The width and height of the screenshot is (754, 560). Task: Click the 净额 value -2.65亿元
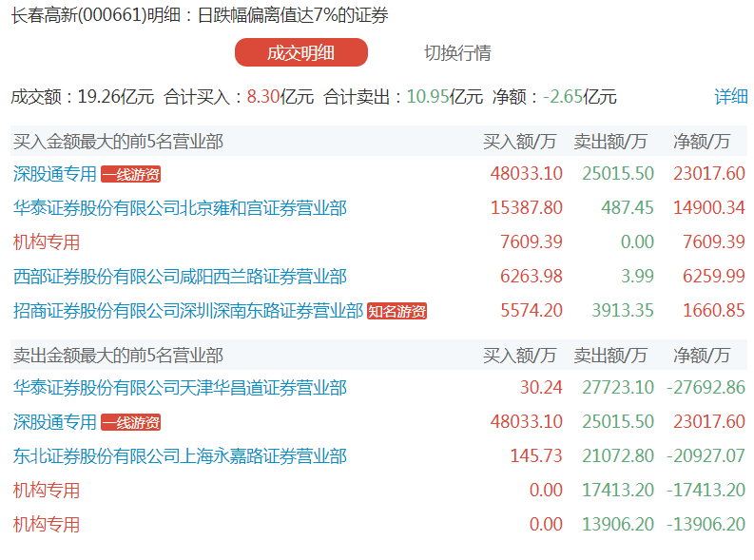[579, 97]
